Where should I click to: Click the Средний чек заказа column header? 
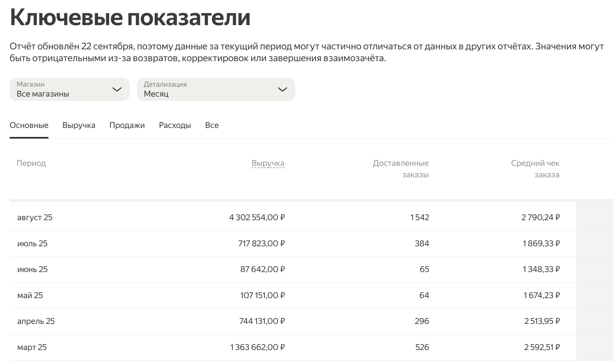535,169
